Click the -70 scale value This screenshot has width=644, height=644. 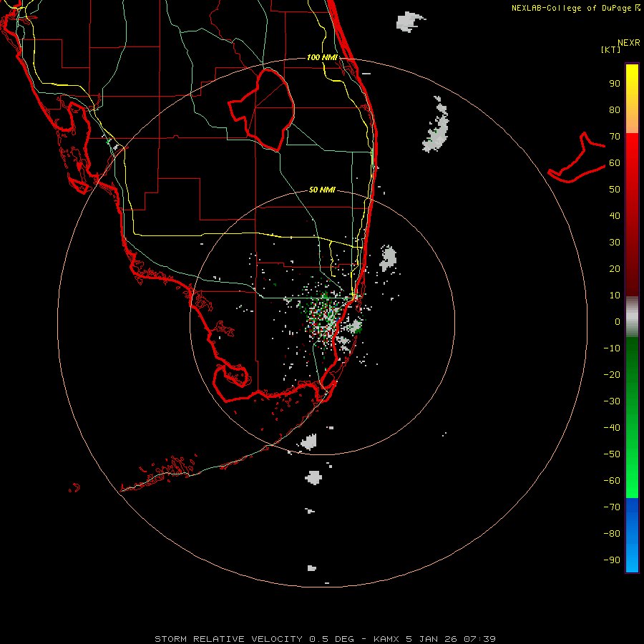[x=612, y=507]
